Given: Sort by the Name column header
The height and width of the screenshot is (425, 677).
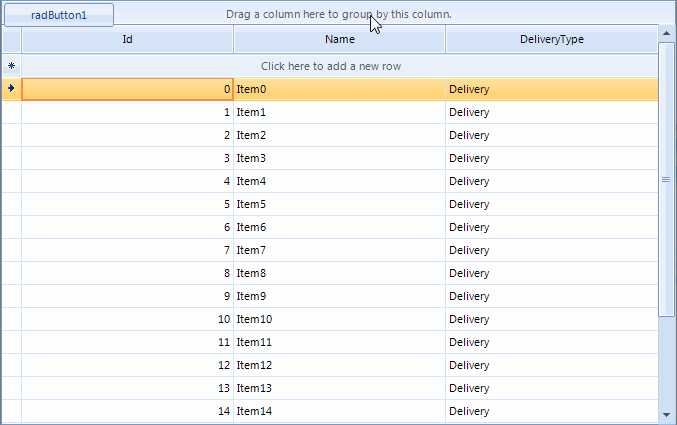Looking at the screenshot, I should pos(339,40).
